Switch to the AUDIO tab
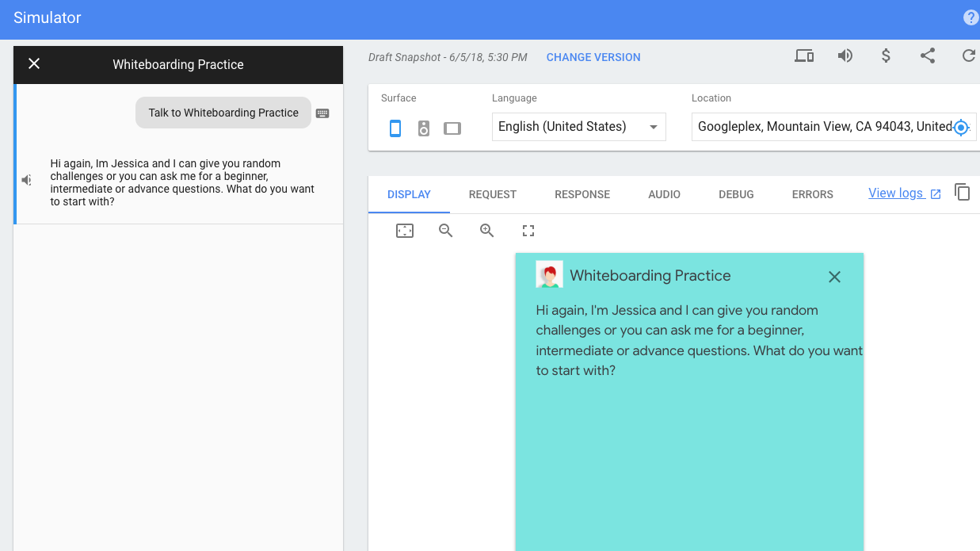 (x=664, y=194)
